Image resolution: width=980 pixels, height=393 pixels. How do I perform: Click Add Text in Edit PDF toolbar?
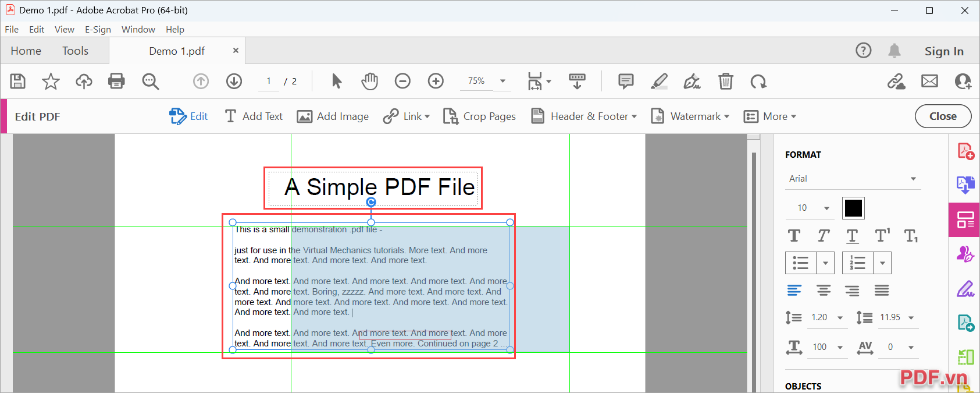(x=254, y=116)
